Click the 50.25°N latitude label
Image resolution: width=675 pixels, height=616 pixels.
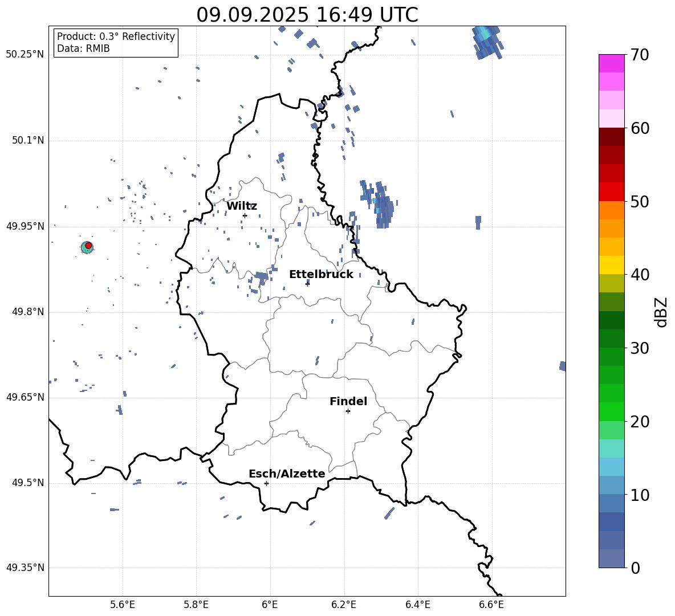tap(25, 55)
